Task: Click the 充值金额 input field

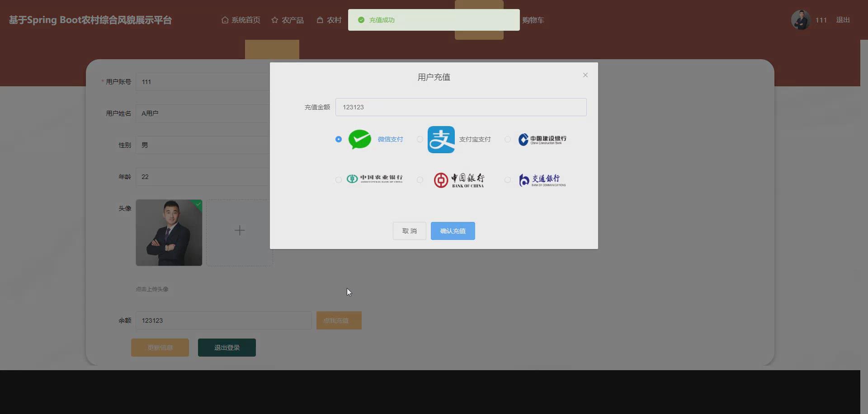Action: tap(461, 107)
